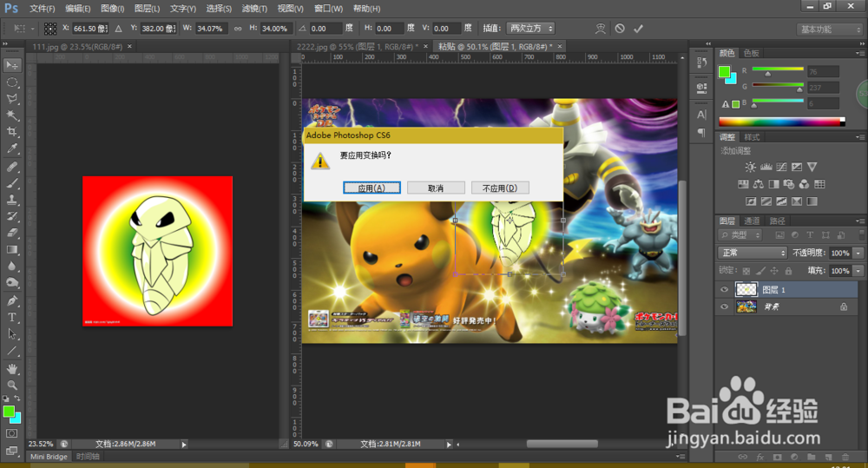
Task: Open the 填充 fill dropdown arrow
Action: tap(858, 271)
